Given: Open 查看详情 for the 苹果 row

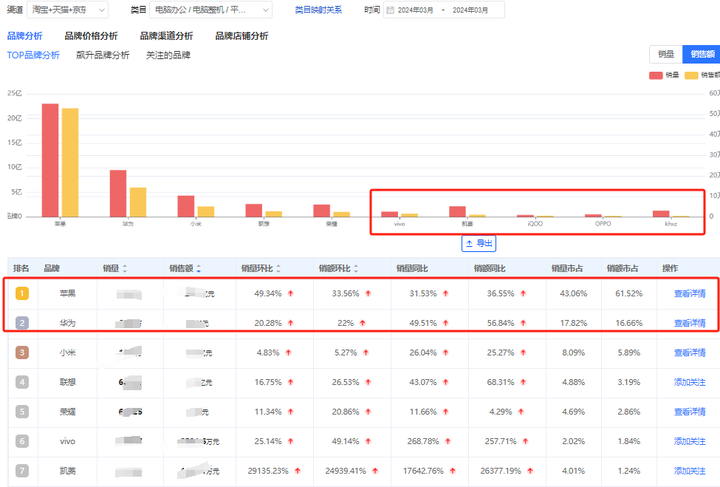Looking at the screenshot, I should pos(690,293).
